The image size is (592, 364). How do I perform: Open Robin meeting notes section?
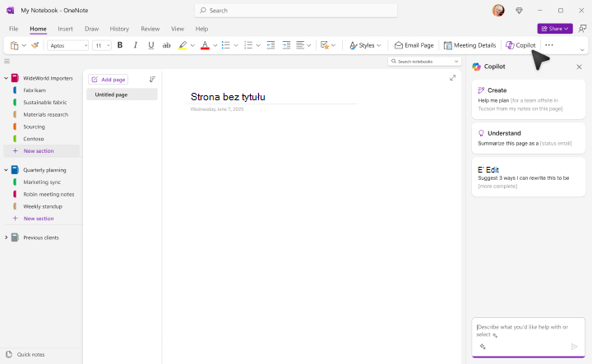point(49,194)
